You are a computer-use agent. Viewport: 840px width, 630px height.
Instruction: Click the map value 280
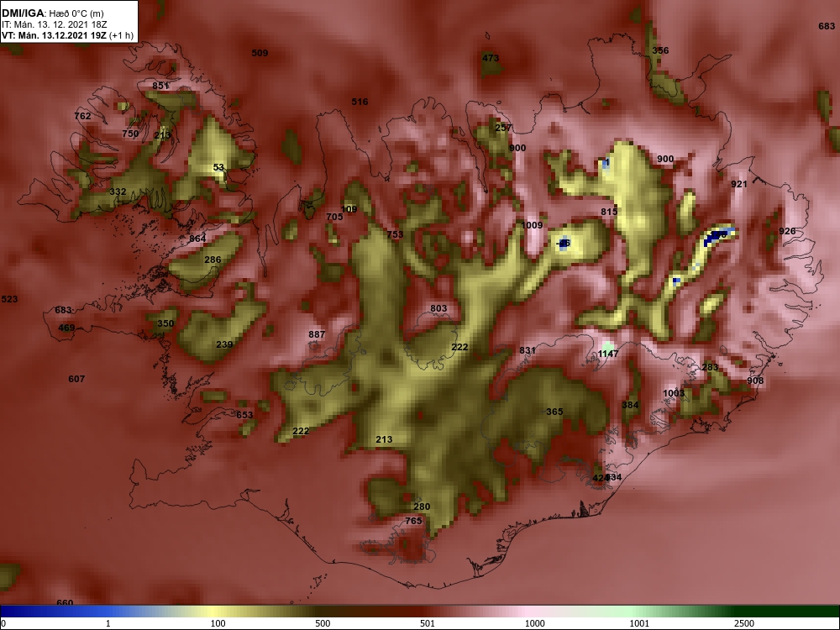coord(422,507)
